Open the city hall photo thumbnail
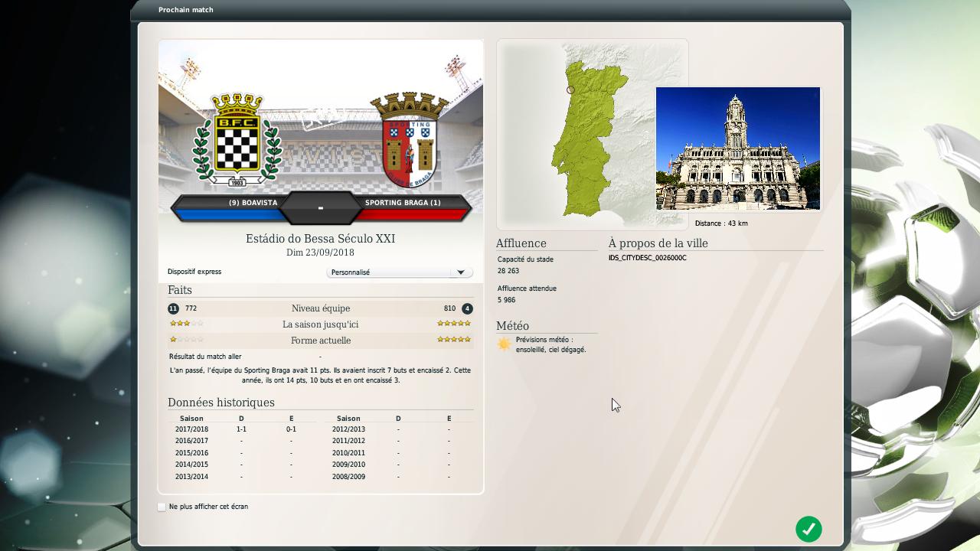The height and width of the screenshot is (551, 980). [x=738, y=148]
